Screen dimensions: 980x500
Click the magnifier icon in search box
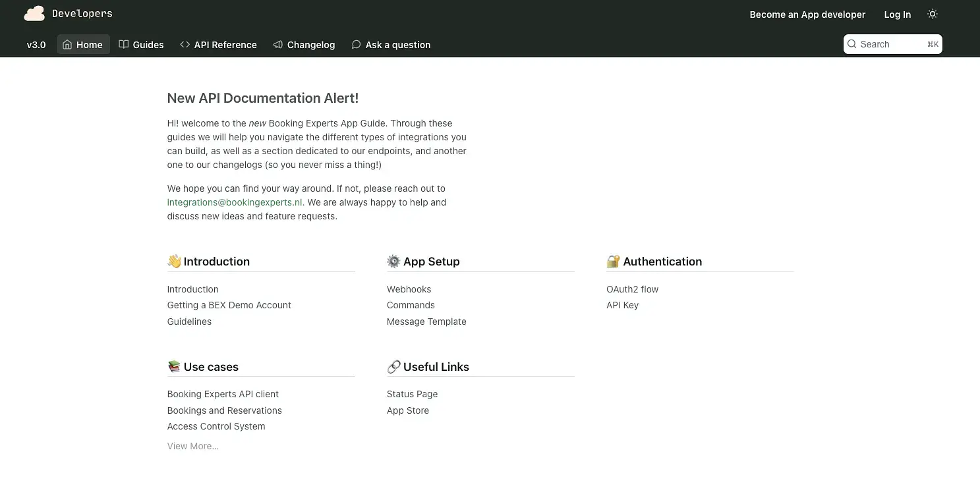852,44
